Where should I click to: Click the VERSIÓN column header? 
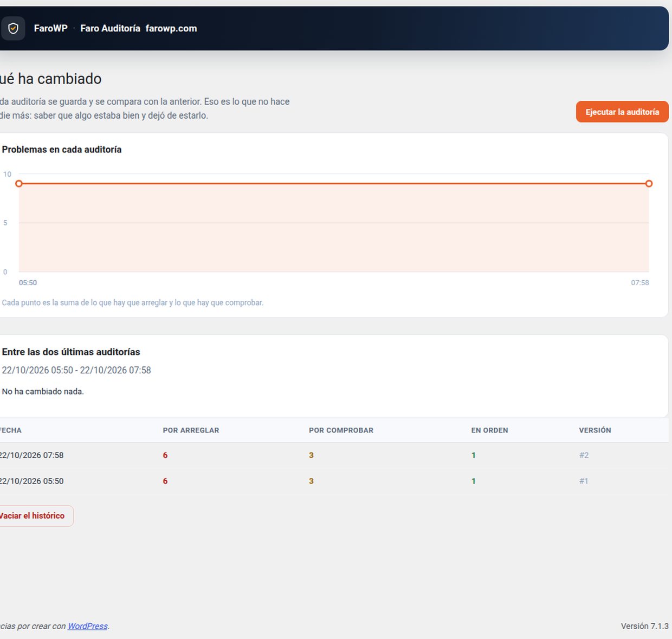click(x=595, y=430)
